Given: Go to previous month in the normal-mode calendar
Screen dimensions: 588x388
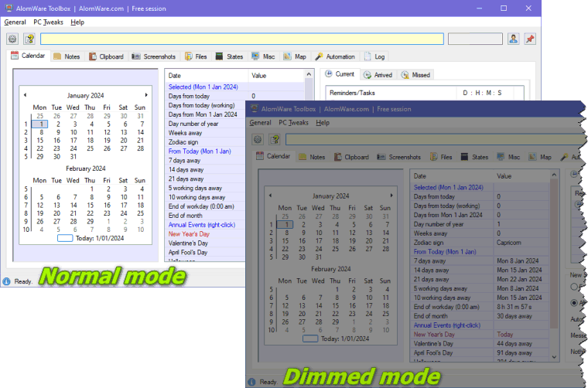Looking at the screenshot, I should pyautogui.click(x=25, y=95).
